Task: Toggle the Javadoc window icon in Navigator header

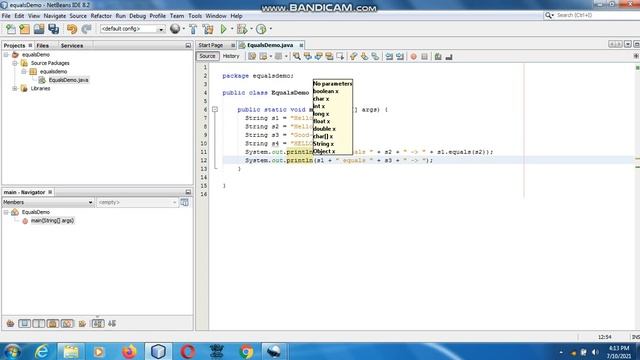Action: point(184,202)
